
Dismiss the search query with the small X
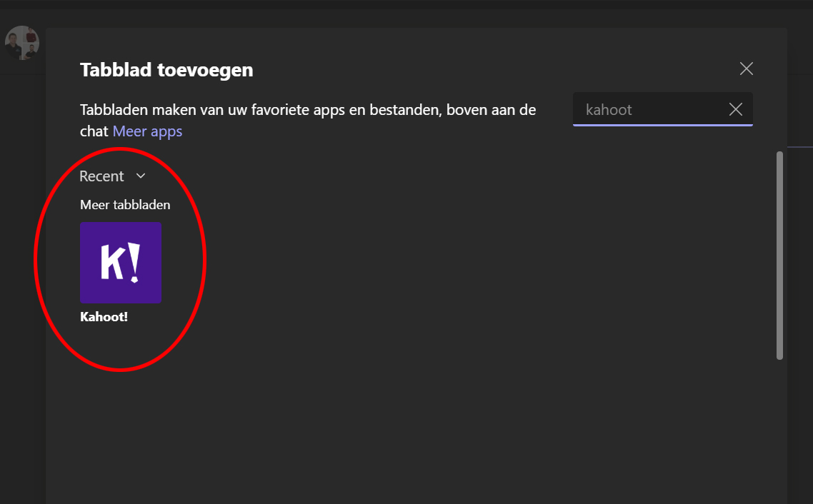(x=735, y=109)
